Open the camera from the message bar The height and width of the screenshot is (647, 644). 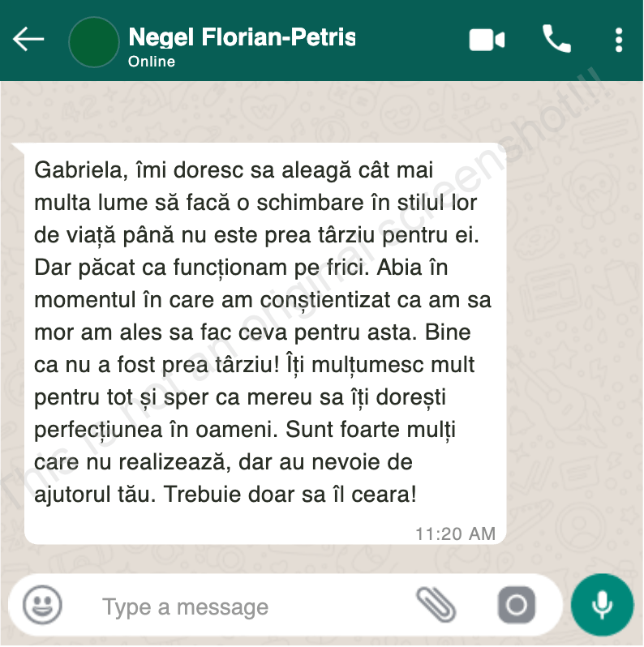click(x=517, y=606)
